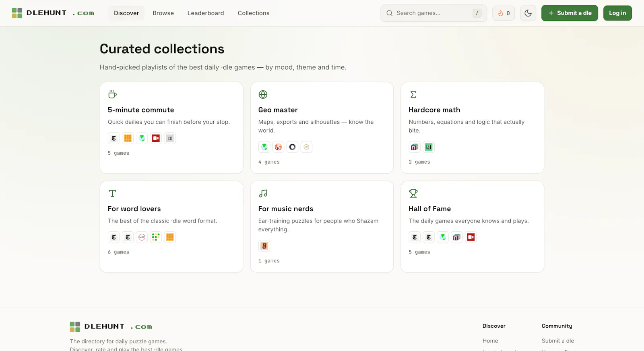The width and height of the screenshot is (644, 351).
Task: Open the game icon in For music nerds
Action: (264, 246)
